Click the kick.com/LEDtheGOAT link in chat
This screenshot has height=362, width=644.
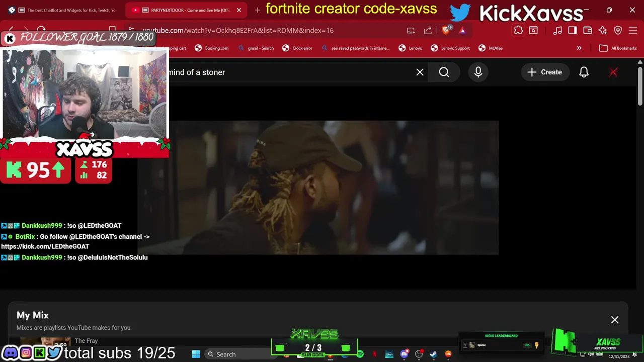point(45,247)
